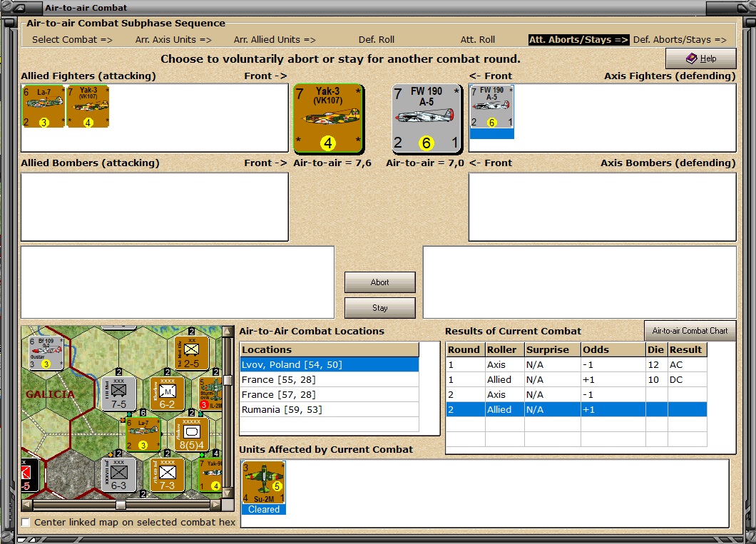Screen dimensions: 756x544
Task: Click the map vertical scrollbar down arrow
Action: point(228,493)
